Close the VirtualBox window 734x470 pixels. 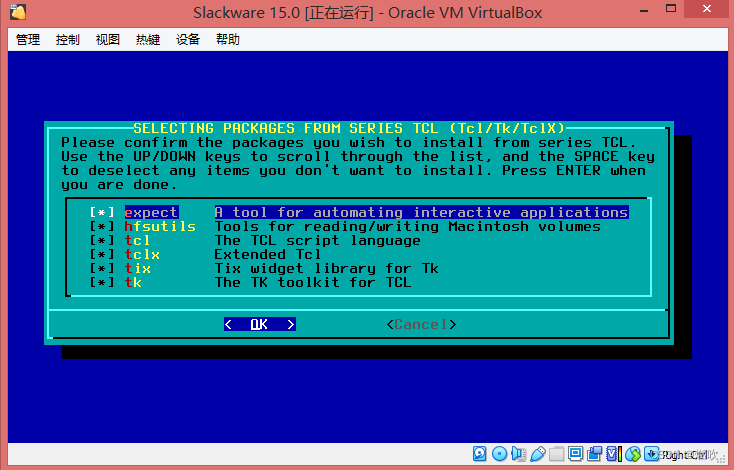(707, 8)
